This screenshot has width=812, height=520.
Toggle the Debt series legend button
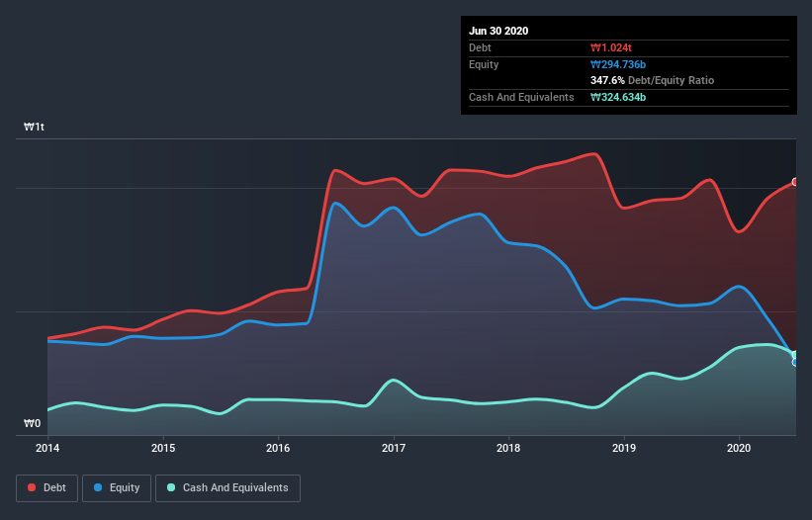[x=47, y=488]
